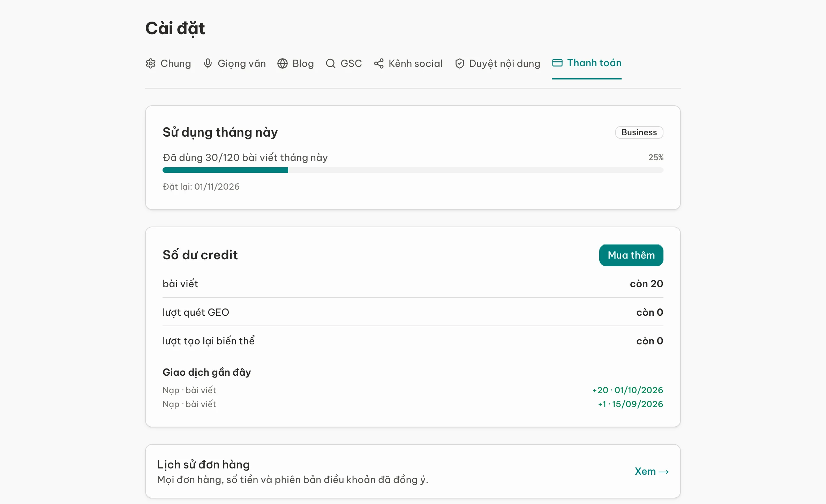The image size is (826, 504).
Task: Click the +20 bài viết transaction row
Action: pyautogui.click(x=413, y=390)
